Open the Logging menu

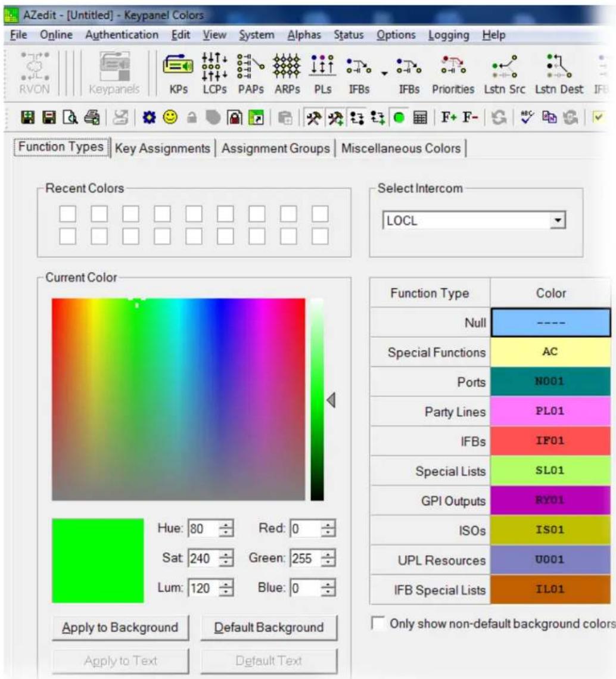[449, 35]
